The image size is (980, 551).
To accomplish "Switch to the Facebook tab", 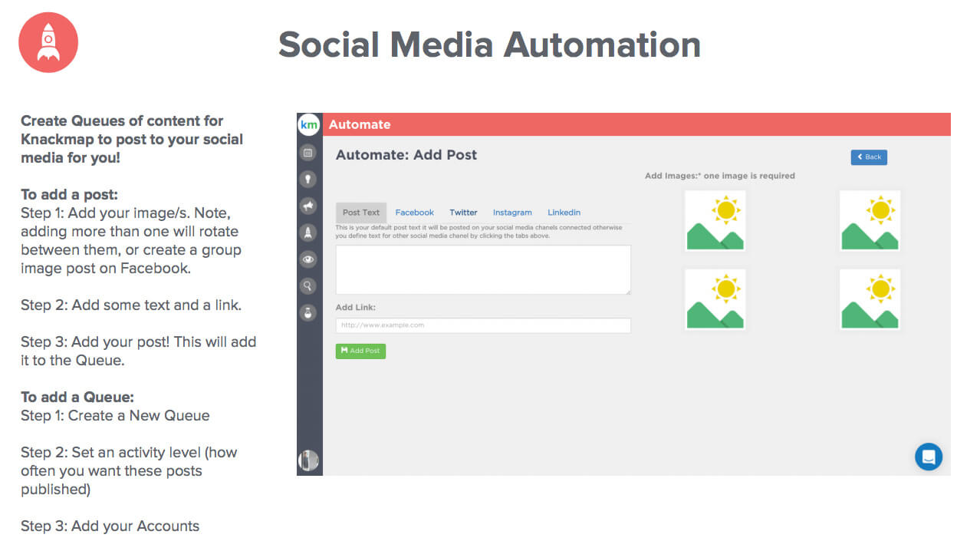I will [414, 213].
